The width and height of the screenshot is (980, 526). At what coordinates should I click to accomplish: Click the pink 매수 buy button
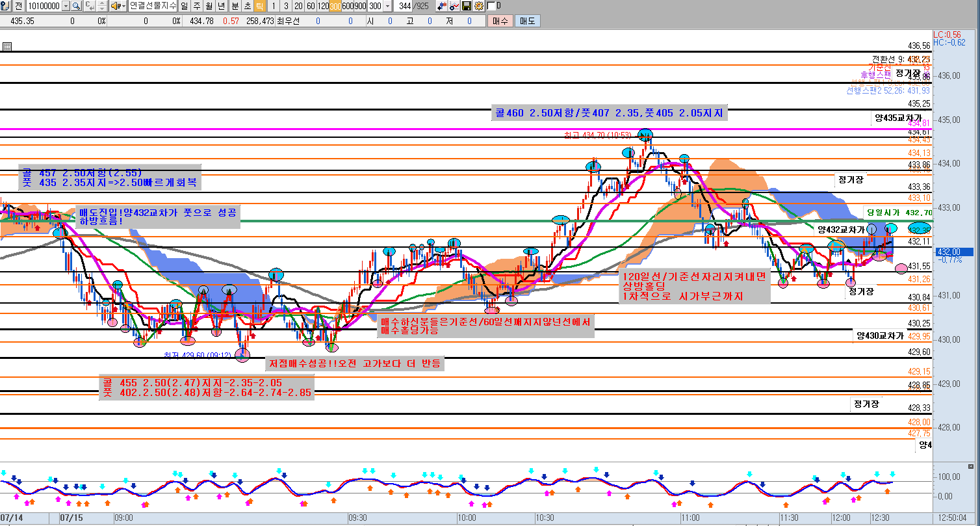[500, 21]
